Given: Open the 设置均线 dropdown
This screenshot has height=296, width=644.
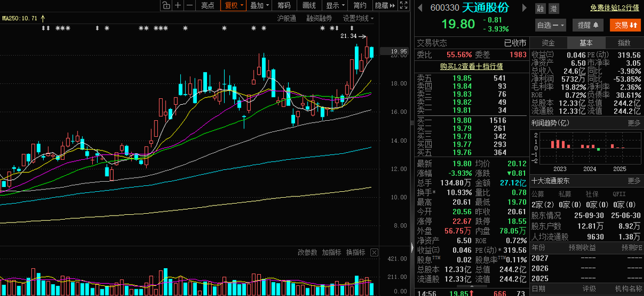Looking at the screenshot, I should [358, 18].
